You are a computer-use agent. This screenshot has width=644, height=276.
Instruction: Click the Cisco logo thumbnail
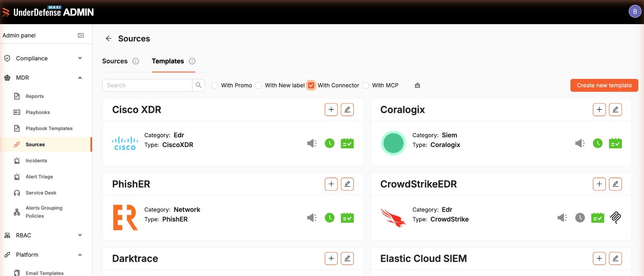pyautogui.click(x=125, y=143)
